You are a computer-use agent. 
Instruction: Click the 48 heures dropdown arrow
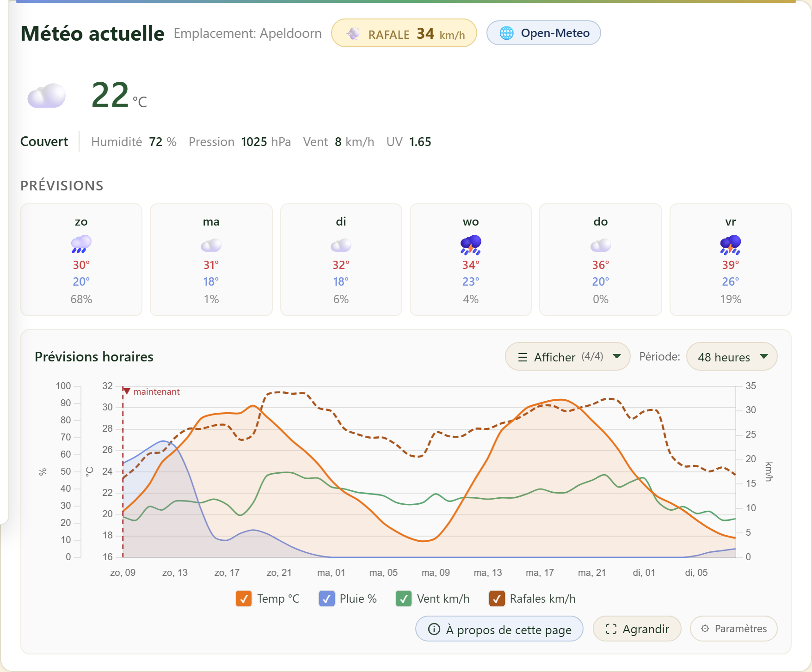pos(764,356)
